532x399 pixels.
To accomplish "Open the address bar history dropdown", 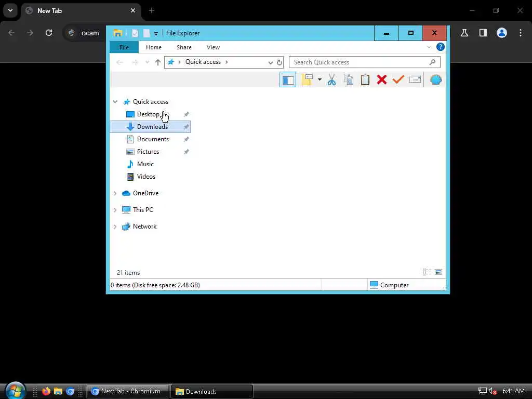I will [x=270, y=62].
